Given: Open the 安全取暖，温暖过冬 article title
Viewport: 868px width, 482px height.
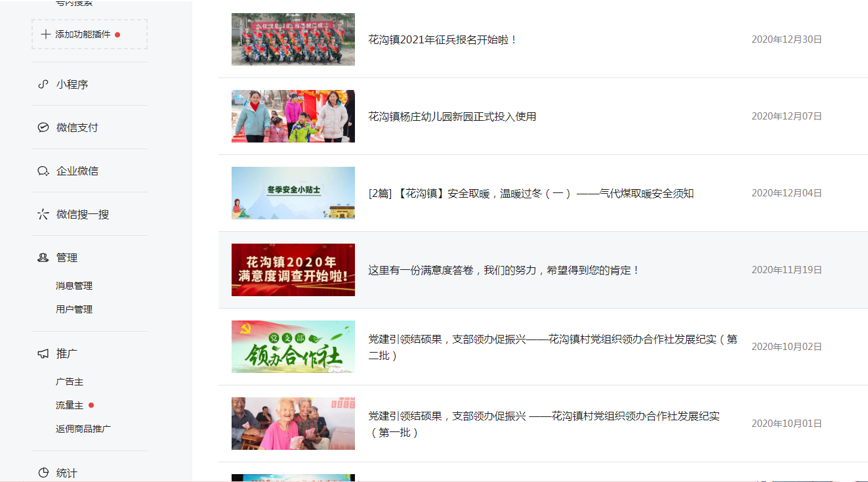Looking at the screenshot, I should 531,193.
